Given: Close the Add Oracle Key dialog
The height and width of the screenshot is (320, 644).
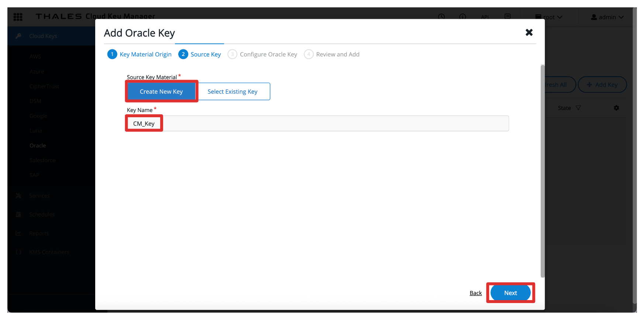Looking at the screenshot, I should pos(529,32).
